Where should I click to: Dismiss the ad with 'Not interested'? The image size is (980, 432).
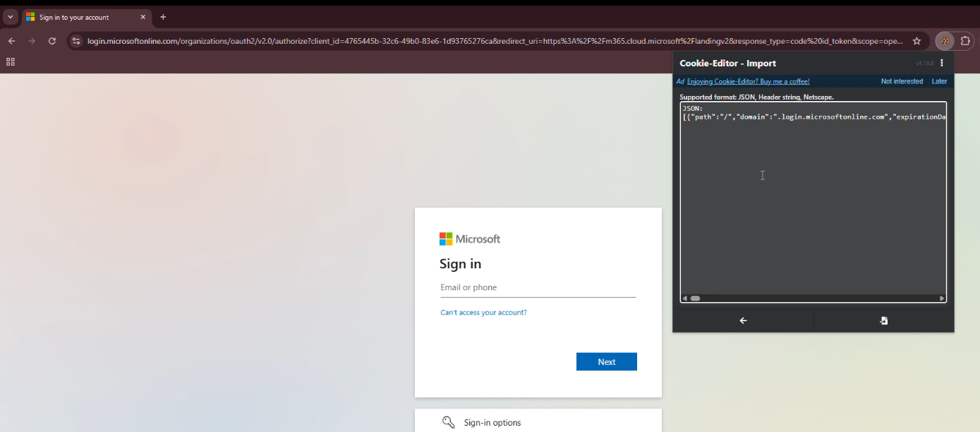(x=902, y=81)
